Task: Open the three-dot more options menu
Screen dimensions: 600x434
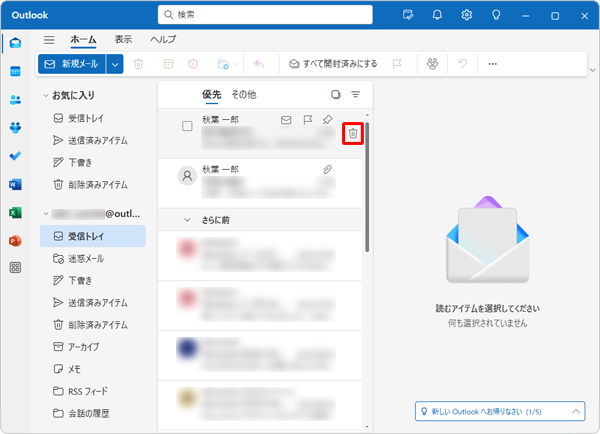Action: click(492, 64)
